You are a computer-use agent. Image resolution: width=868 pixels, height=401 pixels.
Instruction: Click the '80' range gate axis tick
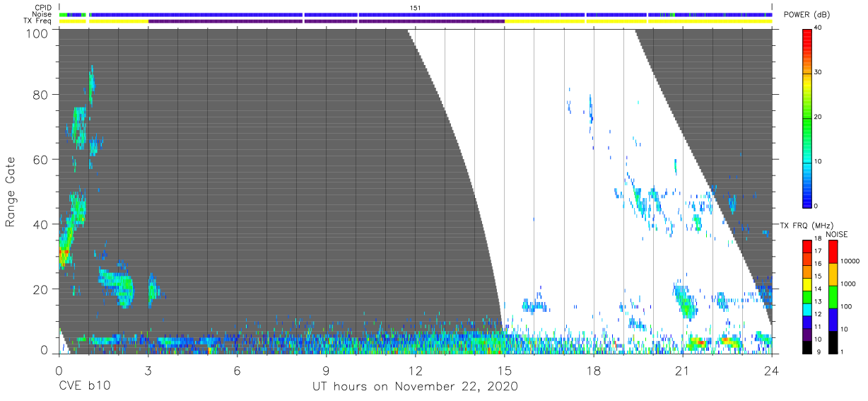pyautogui.click(x=41, y=95)
